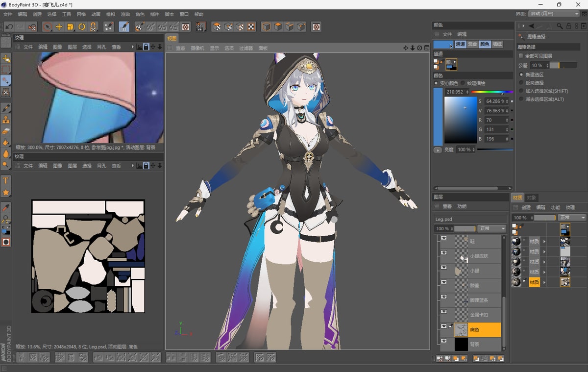This screenshot has height=372, width=588.
Task: Click the viewport pan arrows icon
Action: tap(406, 48)
